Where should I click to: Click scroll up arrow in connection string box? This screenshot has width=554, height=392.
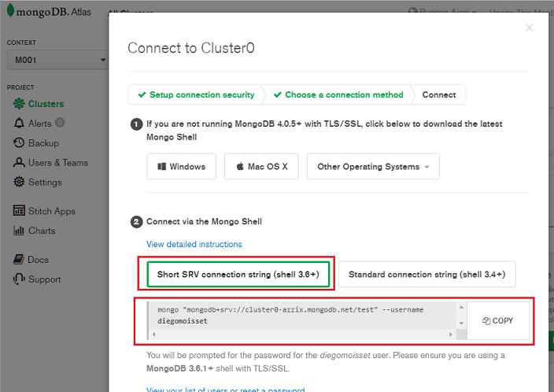coord(461,308)
